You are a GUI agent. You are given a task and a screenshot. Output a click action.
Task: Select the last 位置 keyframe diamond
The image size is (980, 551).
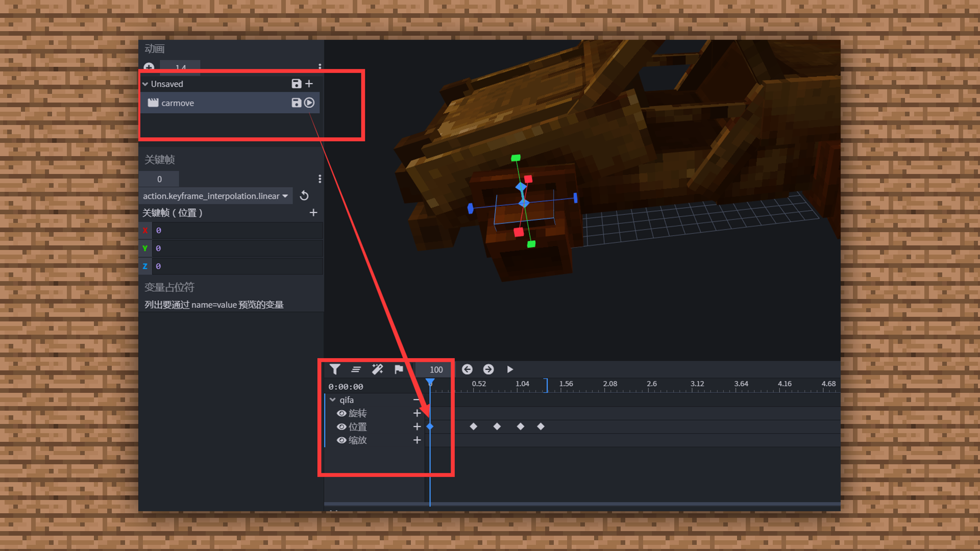pos(541,427)
